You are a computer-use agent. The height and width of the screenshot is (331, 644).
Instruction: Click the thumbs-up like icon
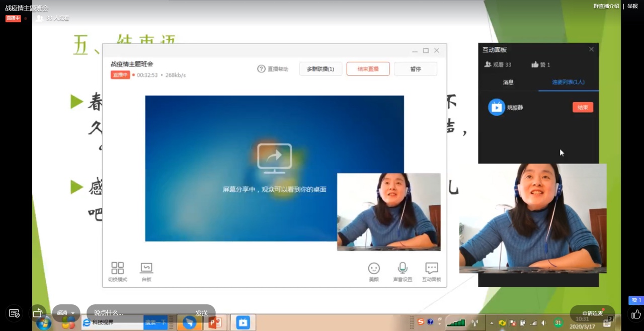point(636,314)
